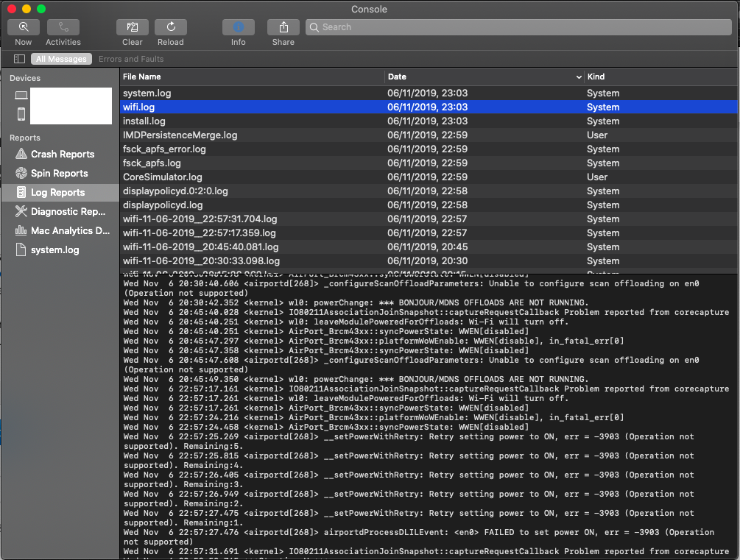Click the Search input field
The height and width of the screenshot is (560, 740).
tap(518, 27)
